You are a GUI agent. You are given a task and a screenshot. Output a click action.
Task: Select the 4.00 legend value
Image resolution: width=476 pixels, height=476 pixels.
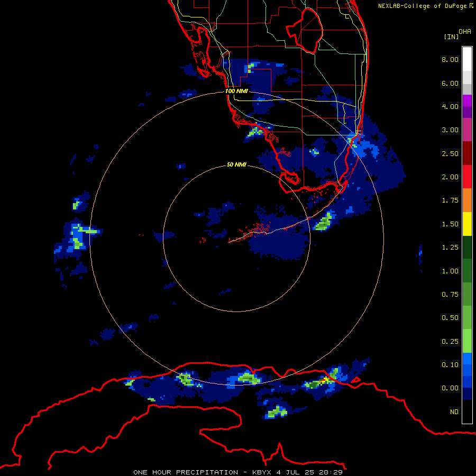pyautogui.click(x=450, y=106)
